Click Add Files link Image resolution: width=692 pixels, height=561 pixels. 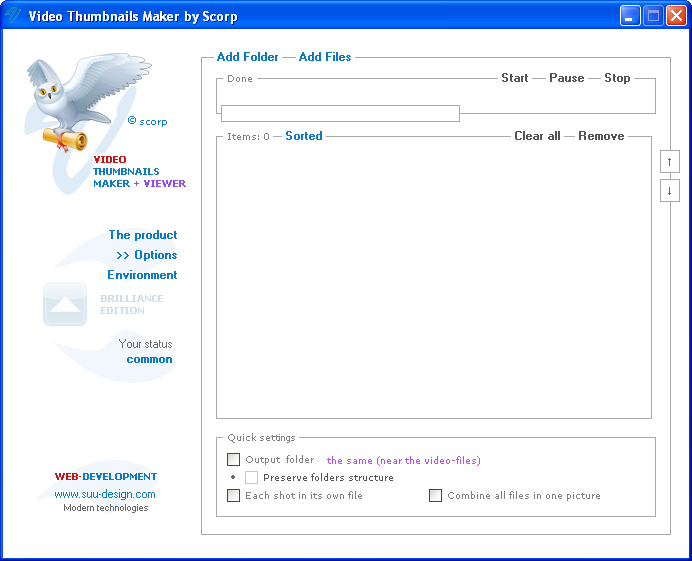(x=325, y=57)
